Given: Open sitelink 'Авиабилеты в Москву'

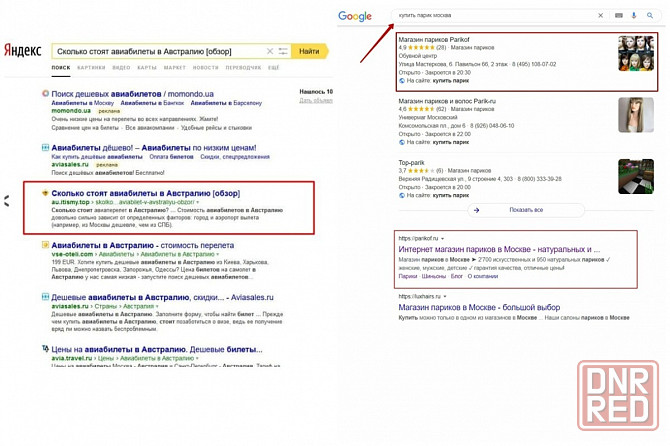Looking at the screenshot, I should pyautogui.click(x=82, y=103).
